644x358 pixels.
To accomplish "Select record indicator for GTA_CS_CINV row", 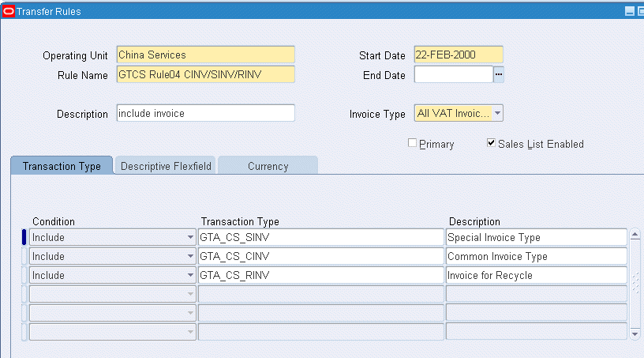I will [24, 256].
